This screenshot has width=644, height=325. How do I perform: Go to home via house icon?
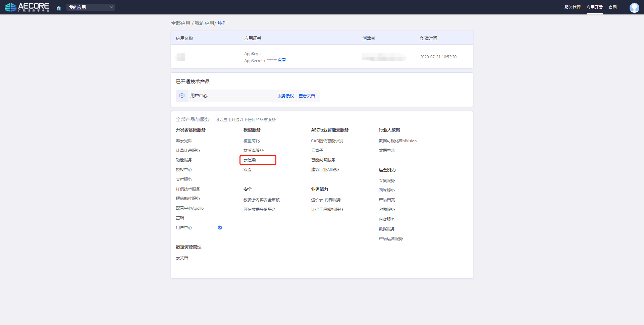coord(59,8)
